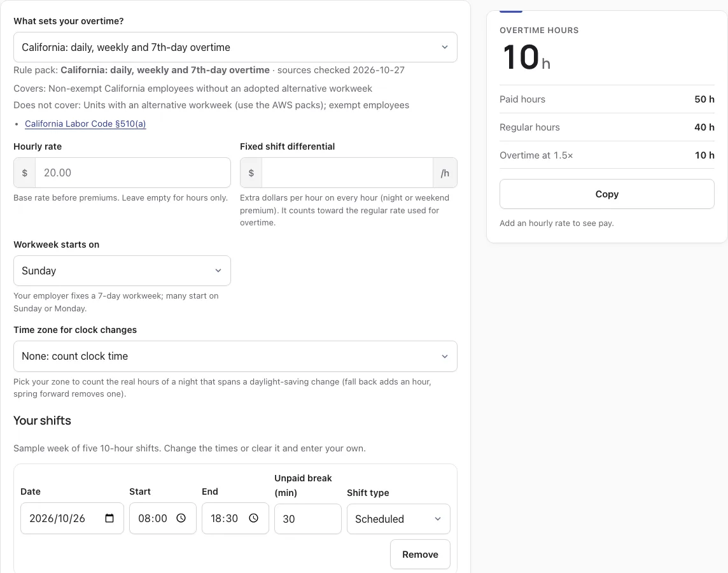This screenshot has height=573, width=728.
Task: Select the shift Date field 2026/10/26
Action: click(72, 518)
